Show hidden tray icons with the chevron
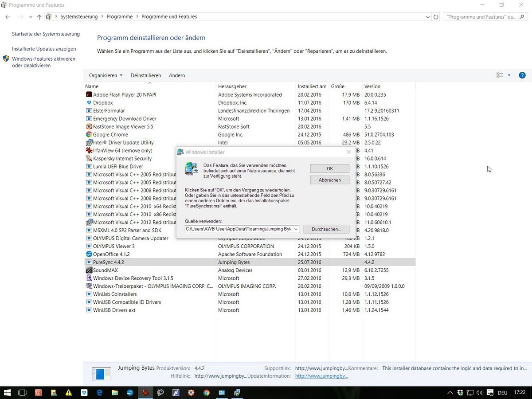Image resolution: width=532 pixels, height=399 pixels. coord(450,392)
